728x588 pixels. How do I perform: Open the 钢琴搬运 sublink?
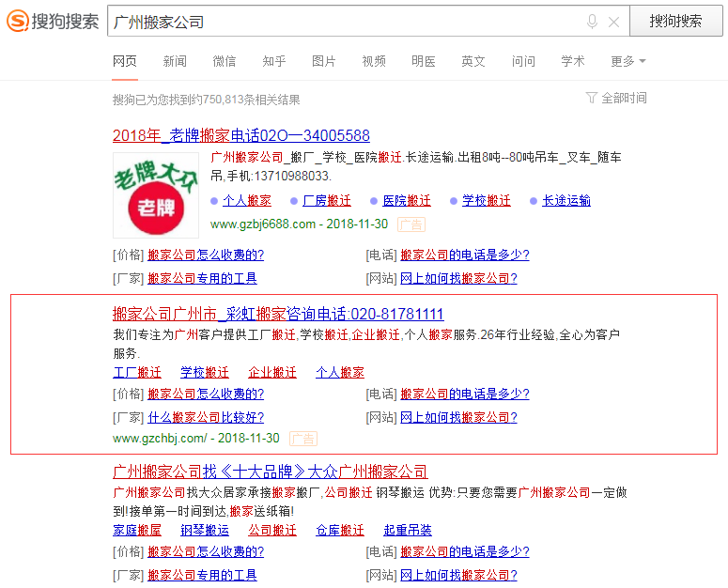click(205, 530)
